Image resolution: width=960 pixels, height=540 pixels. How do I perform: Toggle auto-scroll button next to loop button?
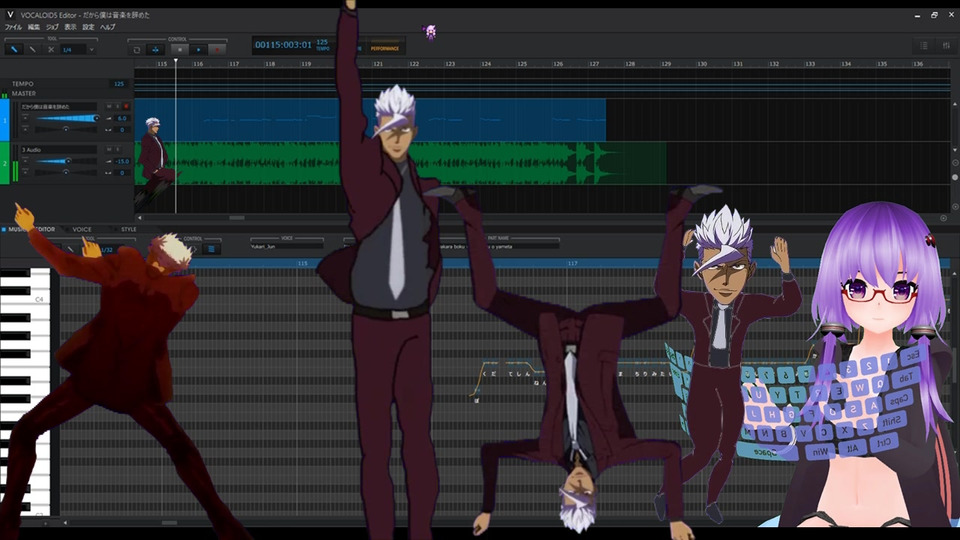156,50
